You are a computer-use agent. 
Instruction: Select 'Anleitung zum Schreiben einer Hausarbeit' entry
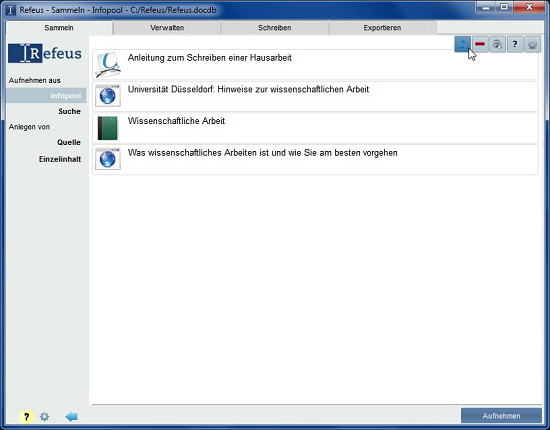(315, 65)
